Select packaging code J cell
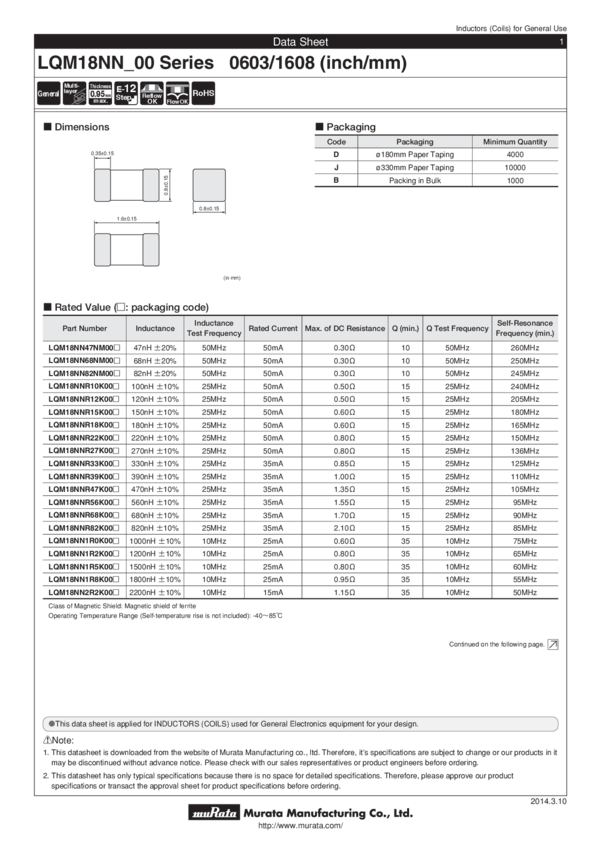 (336, 168)
